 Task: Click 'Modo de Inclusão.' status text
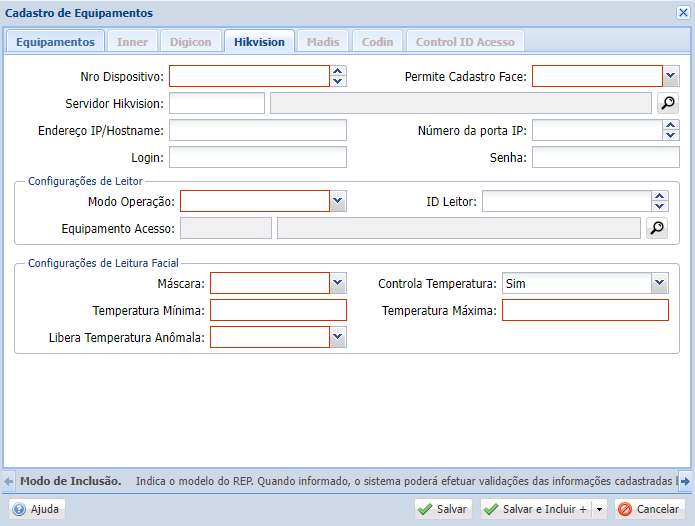(70, 481)
